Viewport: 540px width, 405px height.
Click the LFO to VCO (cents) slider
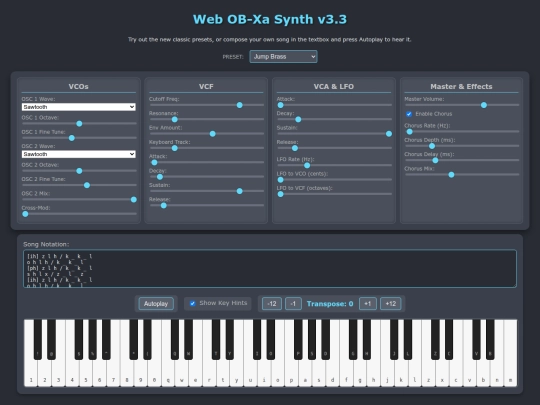point(334,180)
